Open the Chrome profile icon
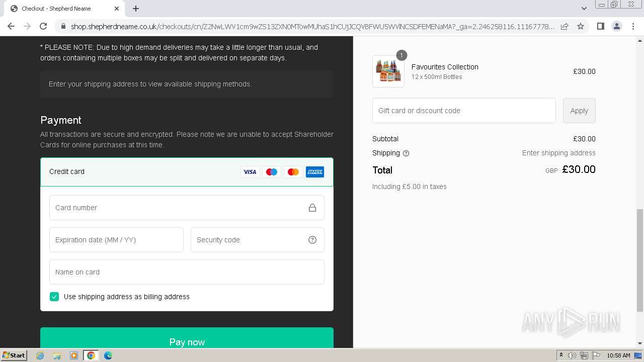 (616, 26)
